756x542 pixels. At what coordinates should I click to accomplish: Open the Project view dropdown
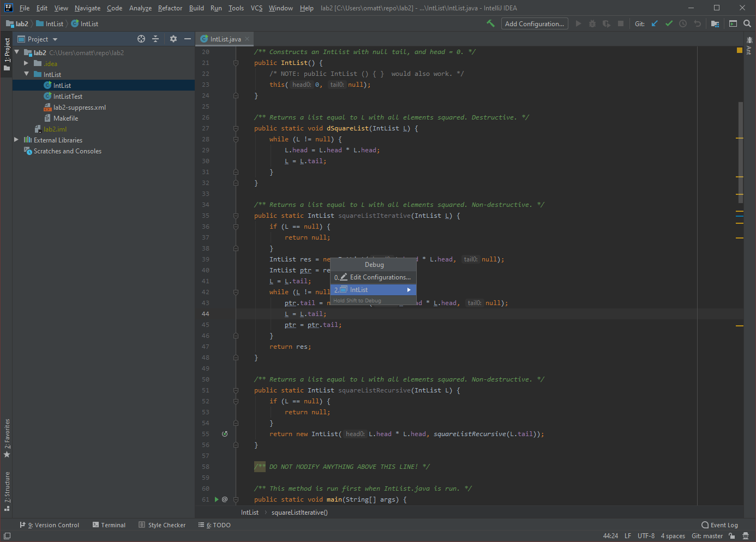tap(37, 39)
